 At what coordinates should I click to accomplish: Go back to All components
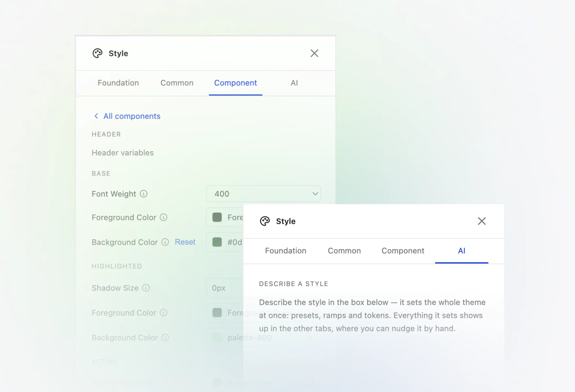click(127, 116)
